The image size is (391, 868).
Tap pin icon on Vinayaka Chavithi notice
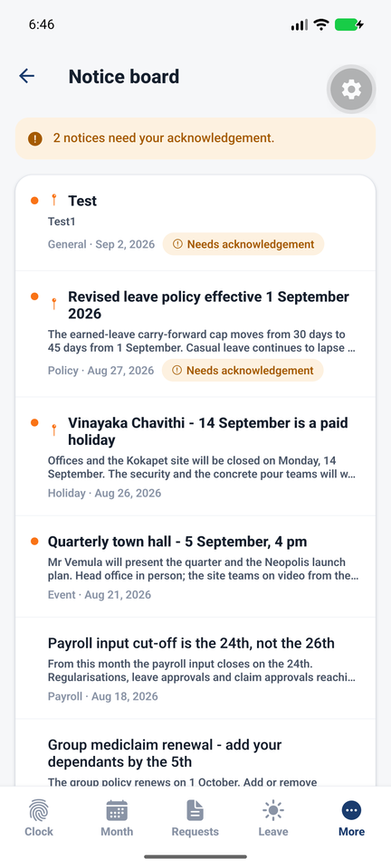[53, 429]
